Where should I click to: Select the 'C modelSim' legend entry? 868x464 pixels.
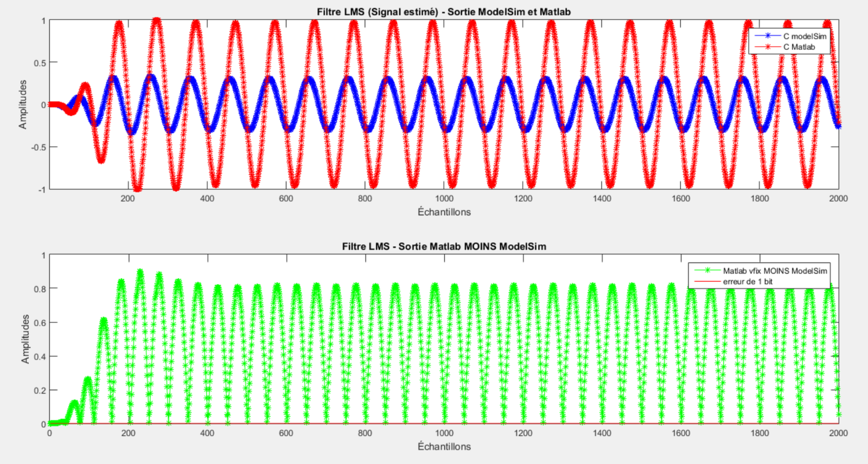(x=805, y=36)
